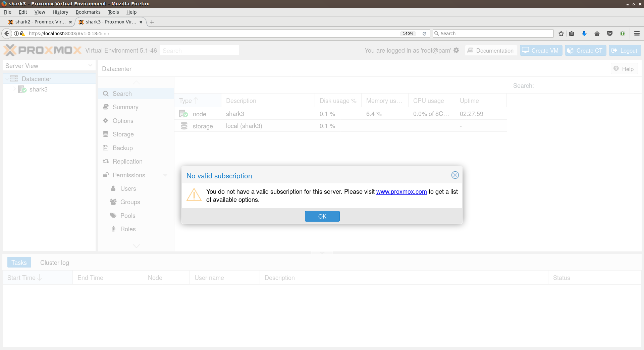Click the 140% zoom indicator
This screenshot has width=644, height=350.
[x=408, y=34]
